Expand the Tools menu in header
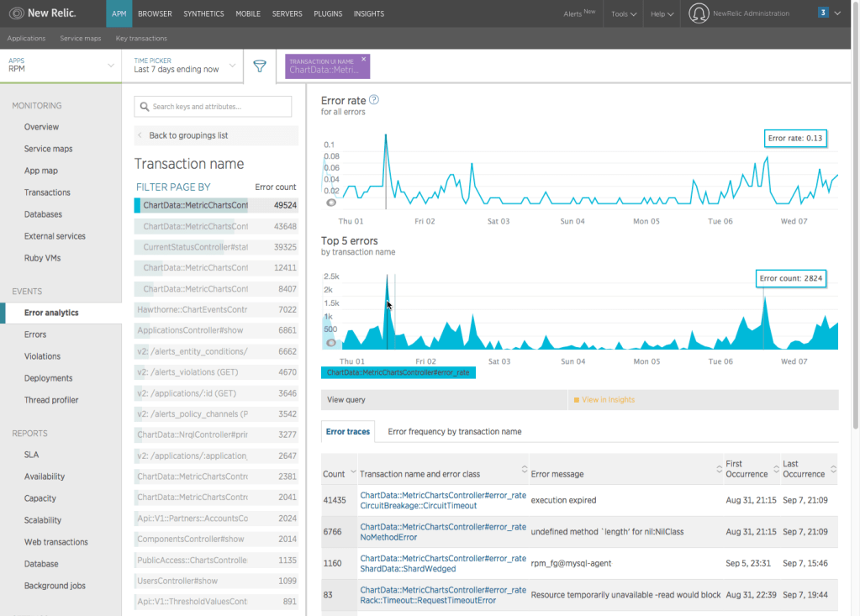This screenshot has width=860, height=616. coord(623,14)
